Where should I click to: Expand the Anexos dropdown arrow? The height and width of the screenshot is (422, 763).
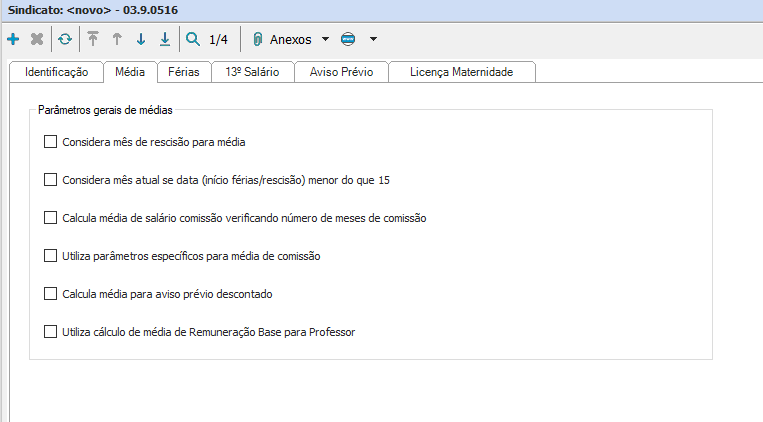coord(324,40)
